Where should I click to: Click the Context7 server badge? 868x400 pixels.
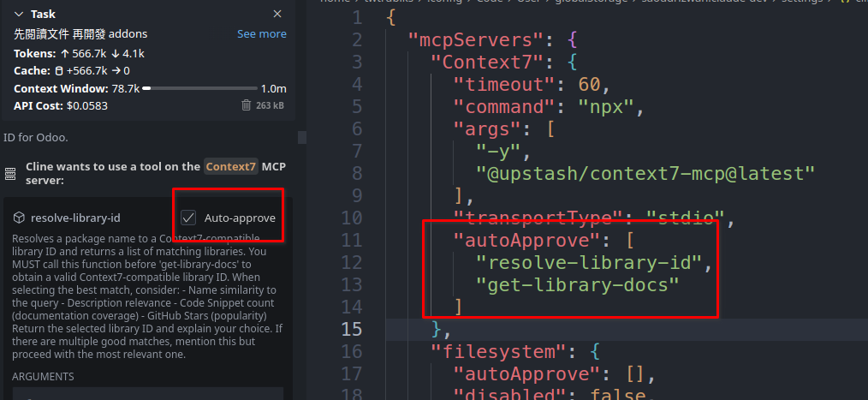(x=231, y=166)
